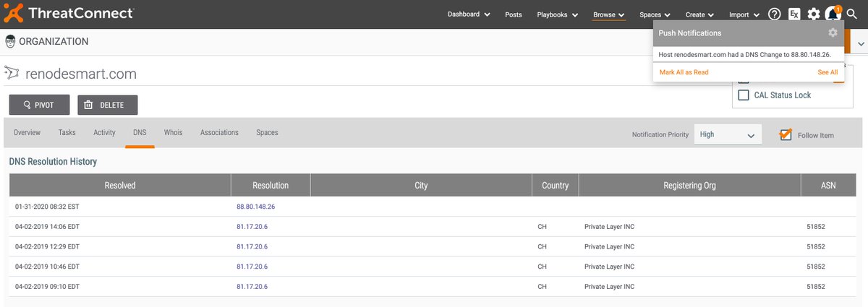
Task: Open the settings gear in top bar
Action: pos(814,14)
